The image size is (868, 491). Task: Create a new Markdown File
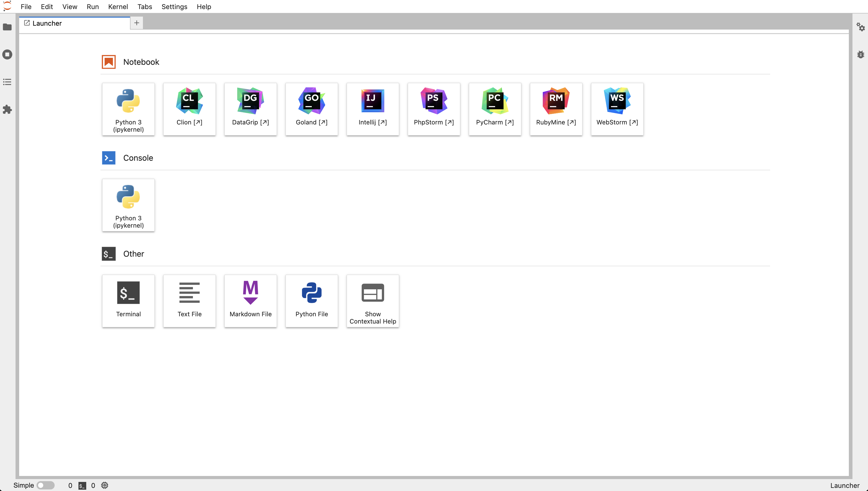pos(250,300)
